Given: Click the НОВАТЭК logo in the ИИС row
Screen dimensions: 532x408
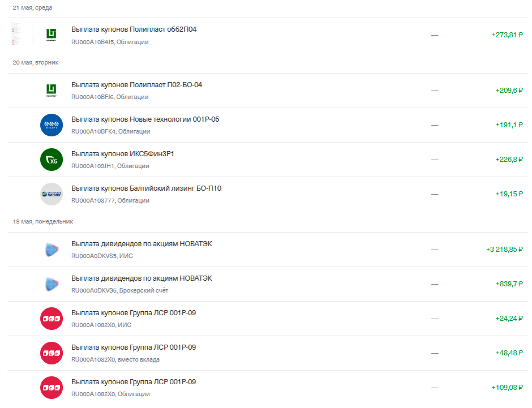Looking at the screenshot, I should (x=52, y=250).
